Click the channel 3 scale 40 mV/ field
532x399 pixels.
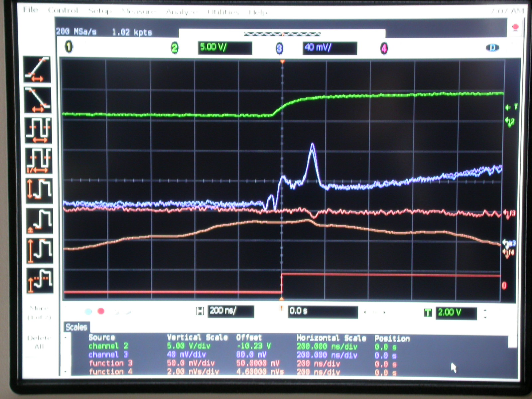[330, 48]
